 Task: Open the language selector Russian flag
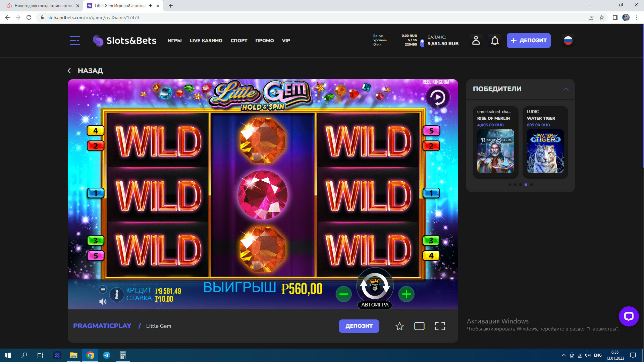point(568,41)
